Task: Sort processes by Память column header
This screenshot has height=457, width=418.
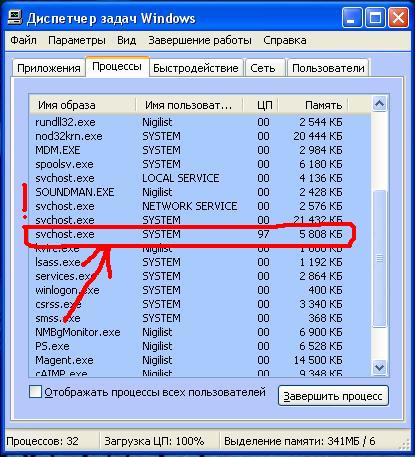Action: 313,105
